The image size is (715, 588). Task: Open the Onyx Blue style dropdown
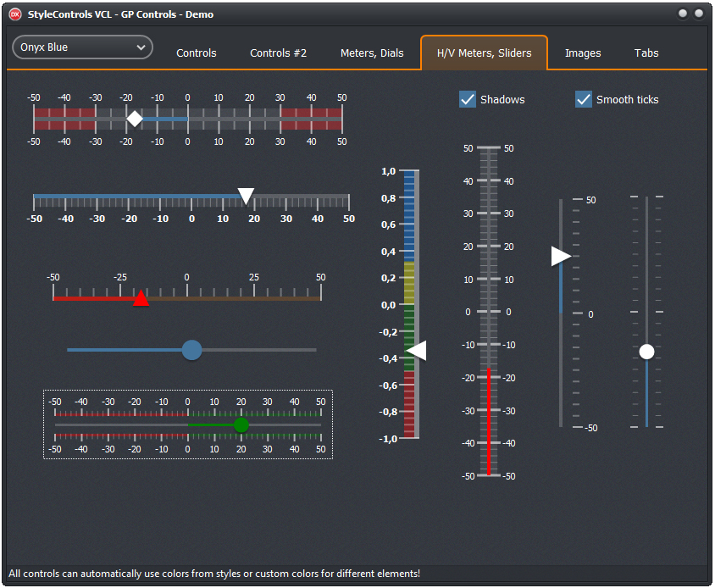[82, 47]
